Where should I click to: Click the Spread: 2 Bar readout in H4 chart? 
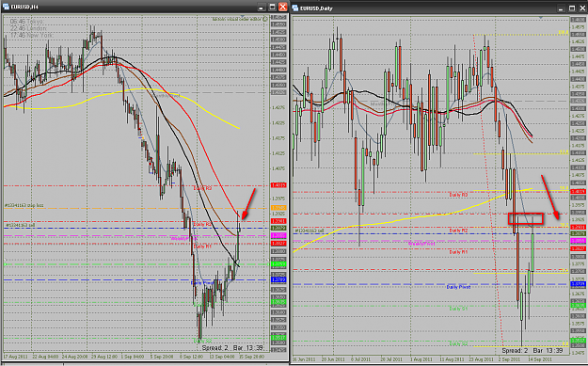[x=232, y=348]
